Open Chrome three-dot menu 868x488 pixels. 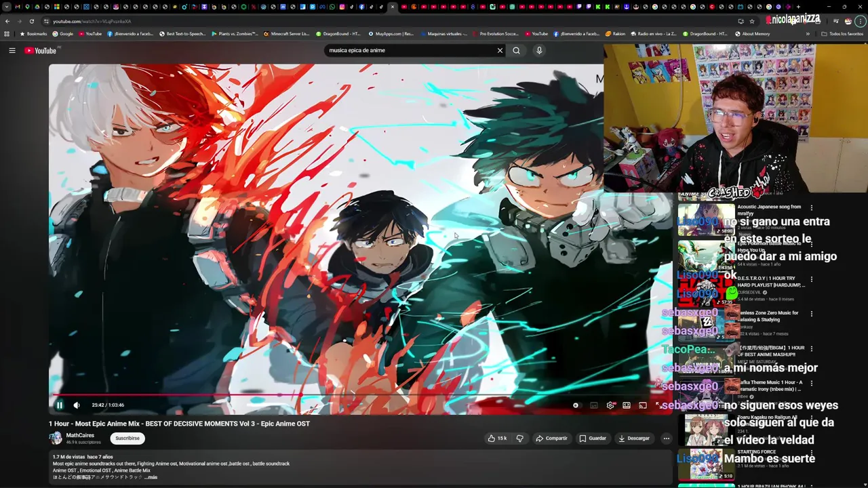(860, 21)
